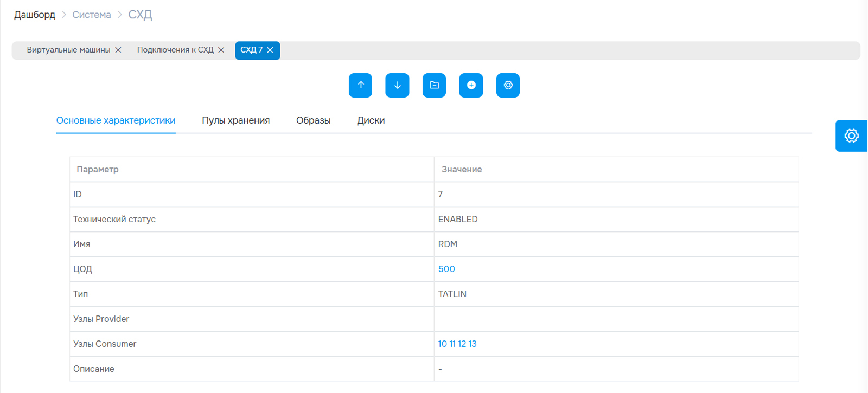Go to Дашборд in the breadcrumb

(x=35, y=15)
